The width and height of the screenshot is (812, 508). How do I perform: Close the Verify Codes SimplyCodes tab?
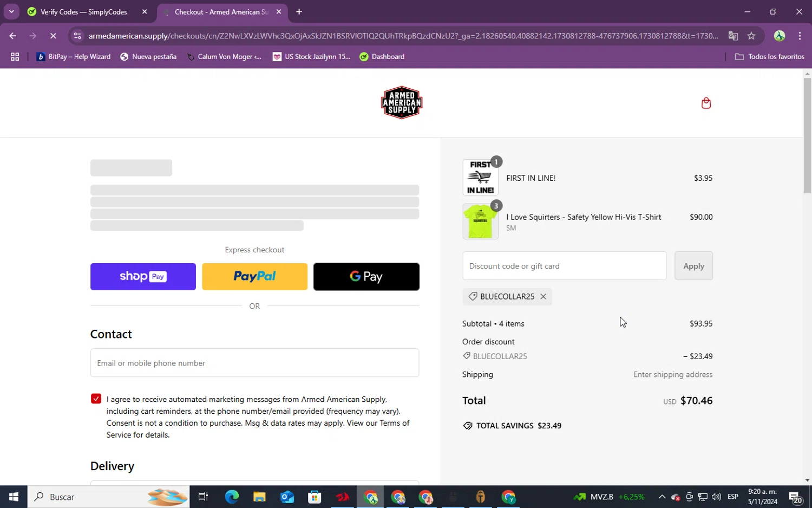(x=145, y=12)
